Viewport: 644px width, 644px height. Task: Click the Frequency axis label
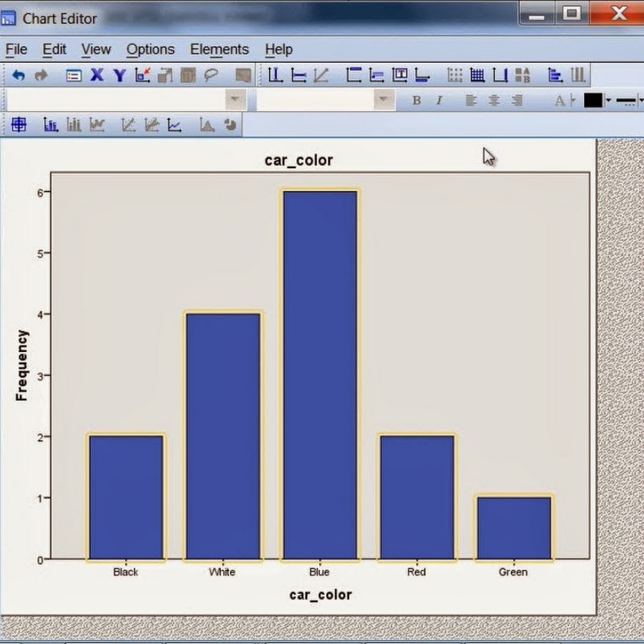pos(22,365)
